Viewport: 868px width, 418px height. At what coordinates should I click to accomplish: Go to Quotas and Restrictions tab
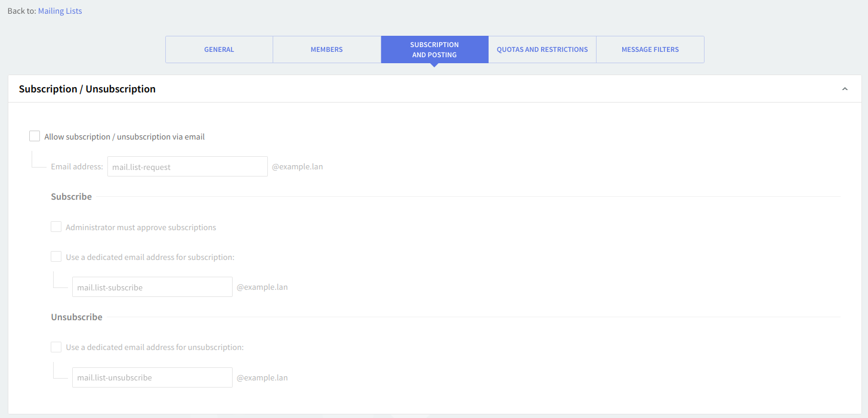542,49
